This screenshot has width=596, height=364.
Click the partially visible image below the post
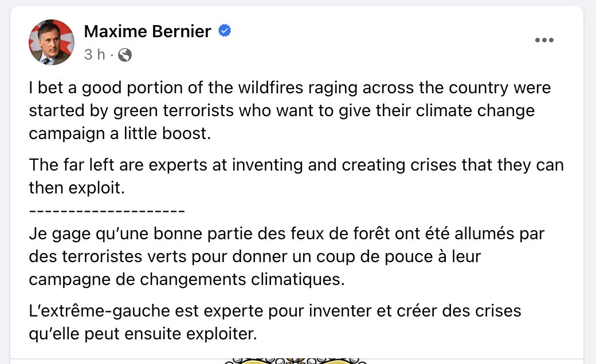[x=296, y=361]
